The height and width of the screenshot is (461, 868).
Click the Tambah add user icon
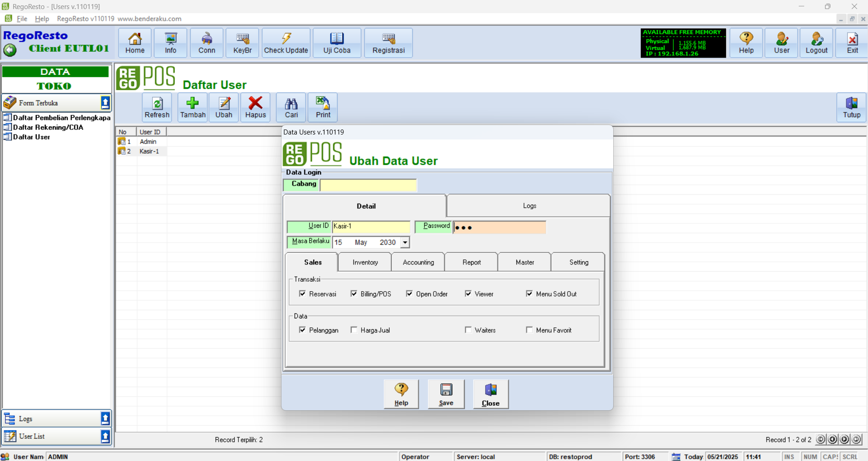click(193, 107)
